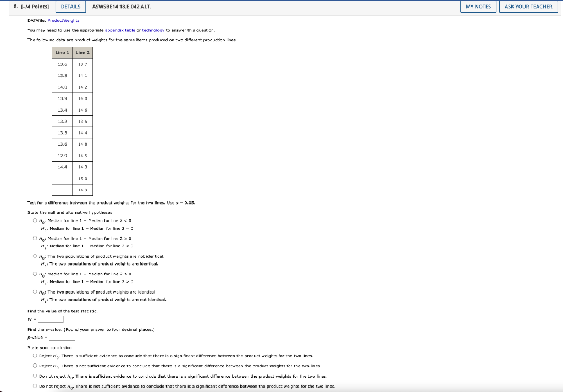Click the Line 1 column header
The image size is (563, 392).
[x=62, y=53]
